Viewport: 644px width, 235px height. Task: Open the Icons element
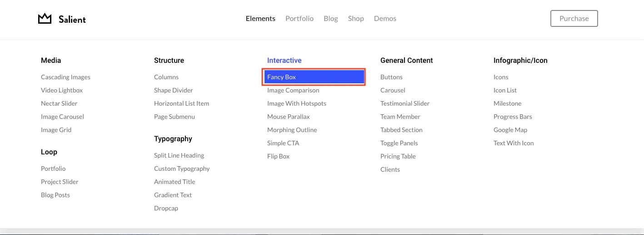point(501,77)
